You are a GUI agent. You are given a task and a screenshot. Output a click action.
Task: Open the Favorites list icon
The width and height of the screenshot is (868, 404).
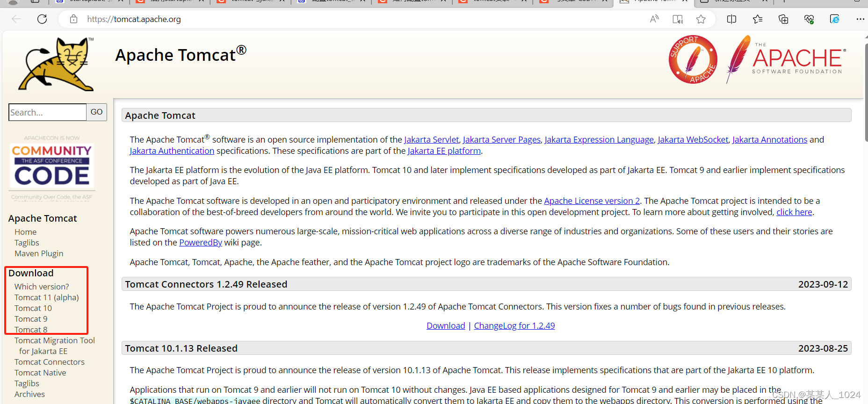tap(758, 19)
